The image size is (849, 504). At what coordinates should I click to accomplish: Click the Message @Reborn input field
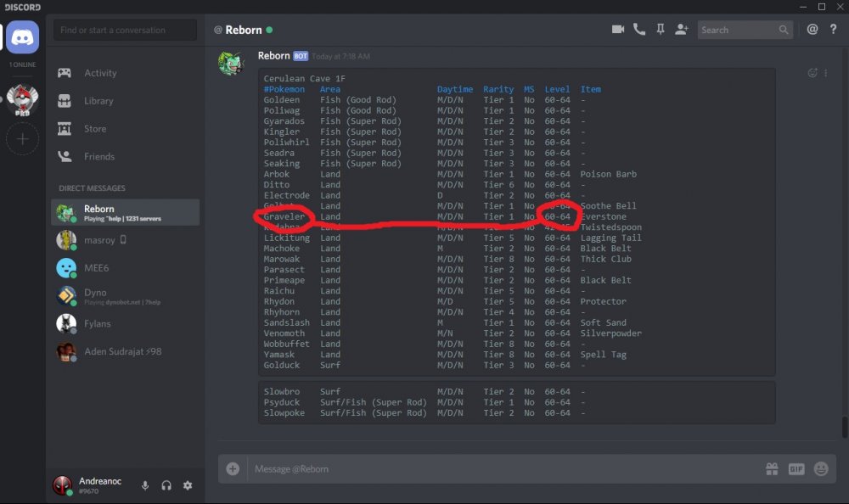click(501, 468)
